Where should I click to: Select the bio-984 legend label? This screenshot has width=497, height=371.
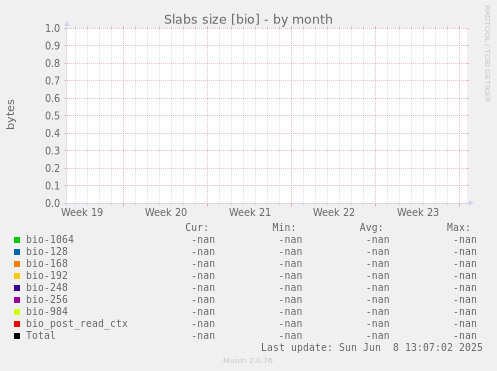tap(47, 311)
